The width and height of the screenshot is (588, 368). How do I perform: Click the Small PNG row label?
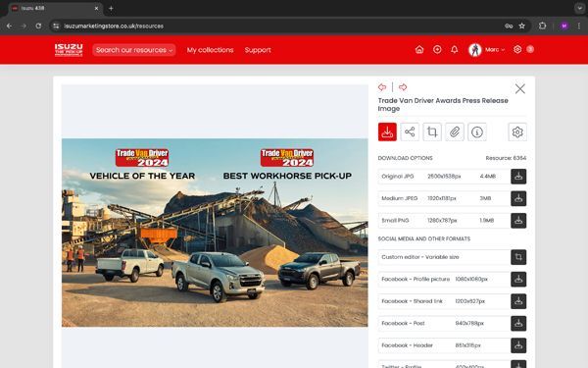point(395,221)
